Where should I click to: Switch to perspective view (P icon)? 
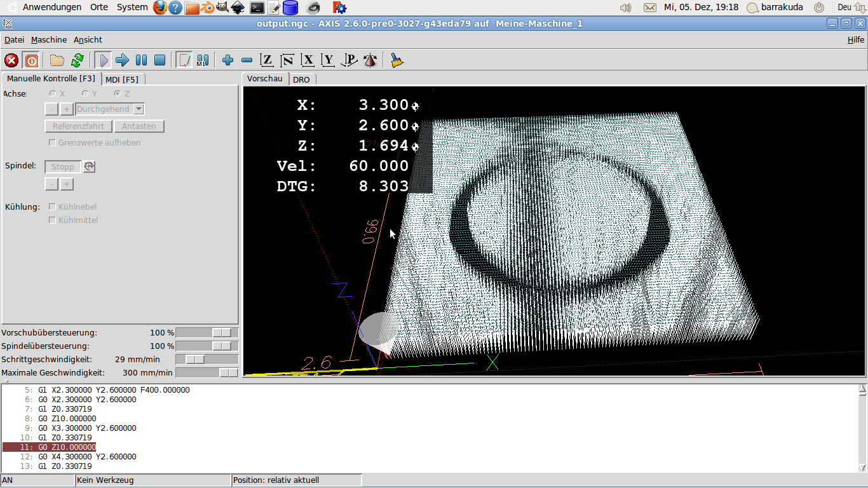(x=349, y=60)
